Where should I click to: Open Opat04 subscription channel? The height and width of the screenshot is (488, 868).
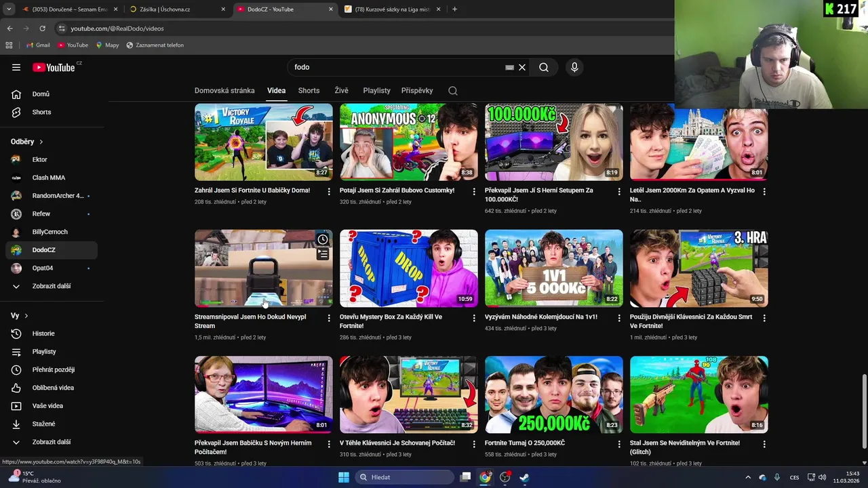[x=52, y=268]
